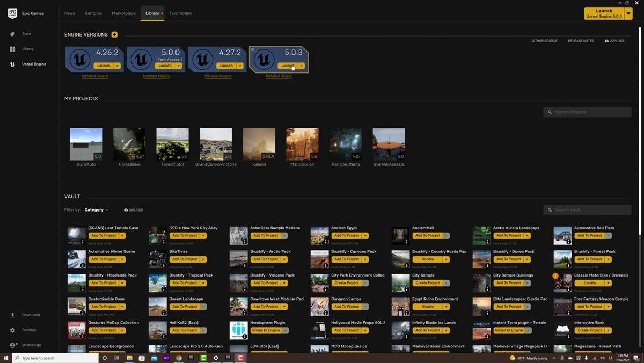Open launch options dropdown for engine 4.26.2
The image size is (644, 363).
click(x=117, y=66)
